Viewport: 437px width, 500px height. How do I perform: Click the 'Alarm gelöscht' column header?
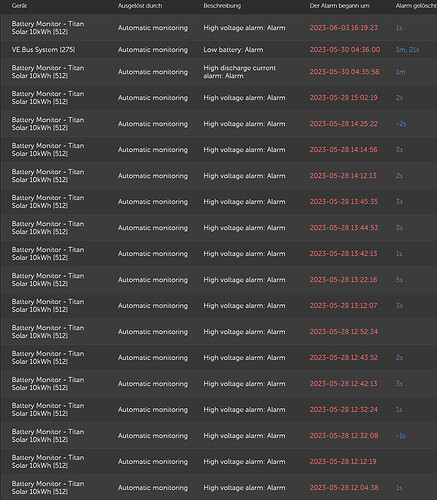pyautogui.click(x=416, y=6)
